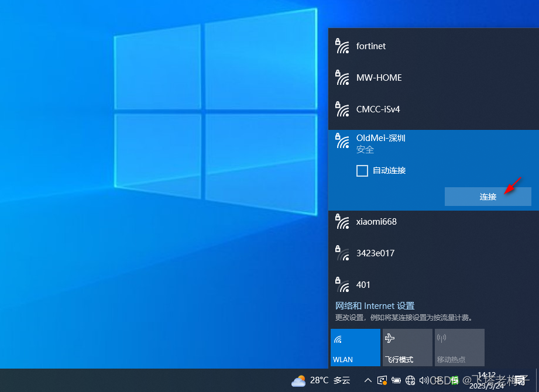Screen dimensions: 539x392
Task: Open the taskbar clock showing 14:12
Action: click(487, 380)
